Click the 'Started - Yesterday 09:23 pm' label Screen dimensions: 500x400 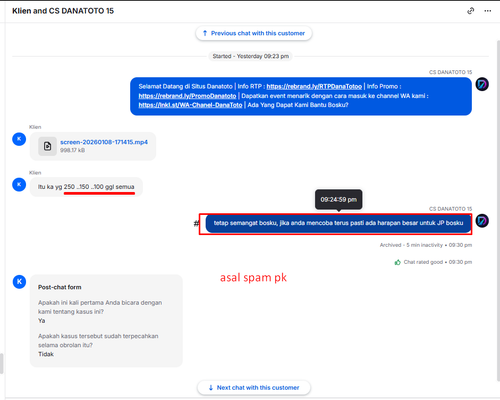(251, 56)
